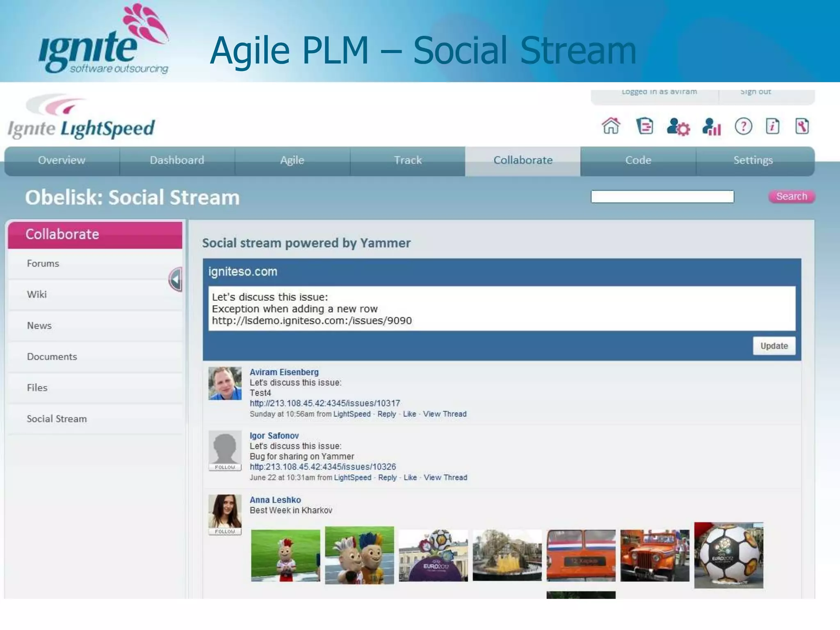Click the pink Search button
Viewport: 840px width, 630px height.
792,196
